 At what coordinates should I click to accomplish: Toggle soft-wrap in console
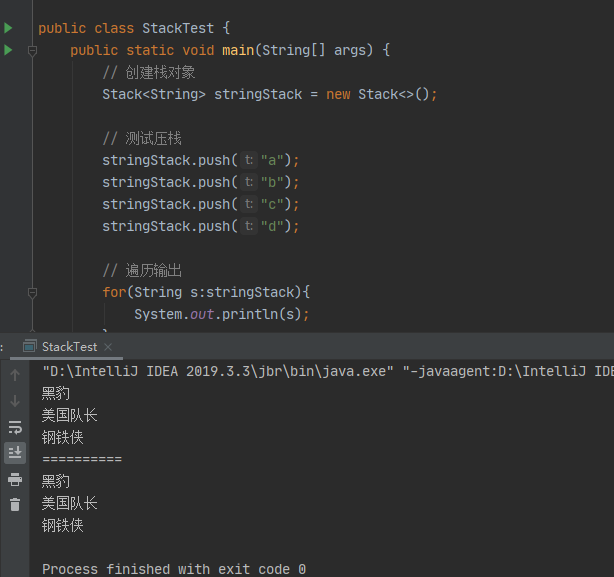[x=15, y=427]
